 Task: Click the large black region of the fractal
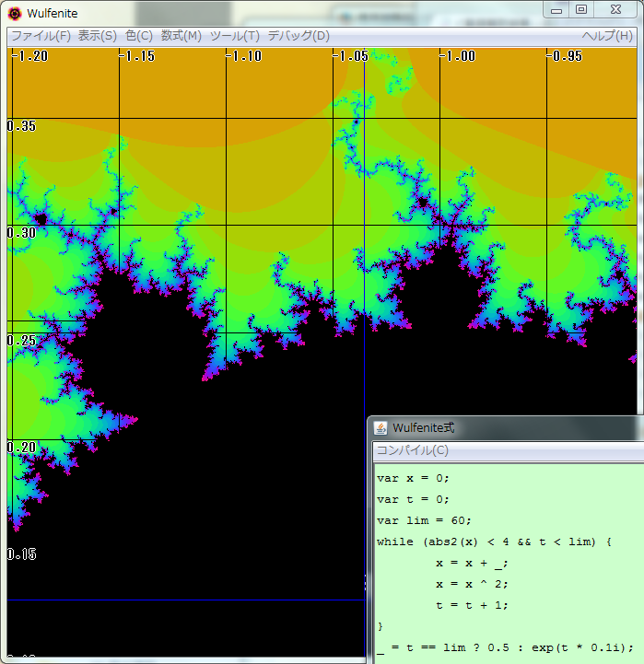230,507
